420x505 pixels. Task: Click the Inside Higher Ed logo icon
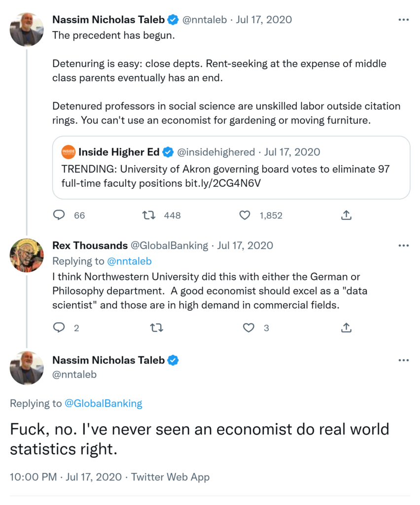coord(69,152)
